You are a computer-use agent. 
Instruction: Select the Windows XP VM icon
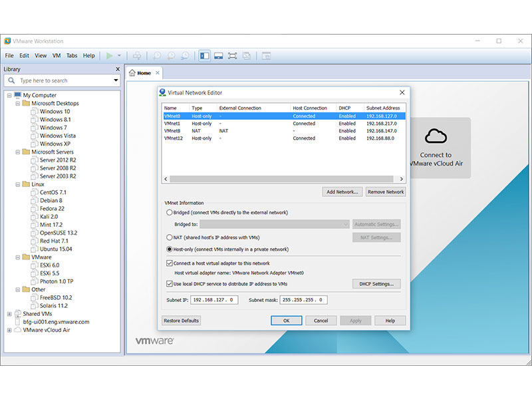tap(35, 144)
